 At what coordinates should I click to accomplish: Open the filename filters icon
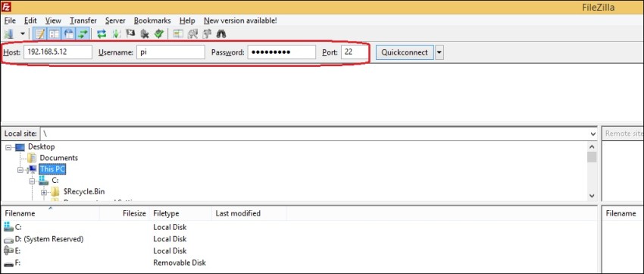tap(178, 33)
